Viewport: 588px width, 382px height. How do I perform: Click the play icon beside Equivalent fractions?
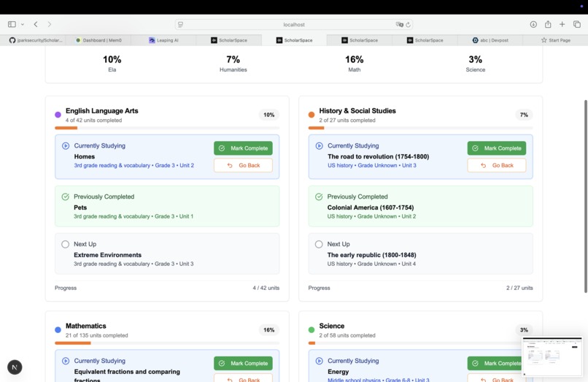66,361
